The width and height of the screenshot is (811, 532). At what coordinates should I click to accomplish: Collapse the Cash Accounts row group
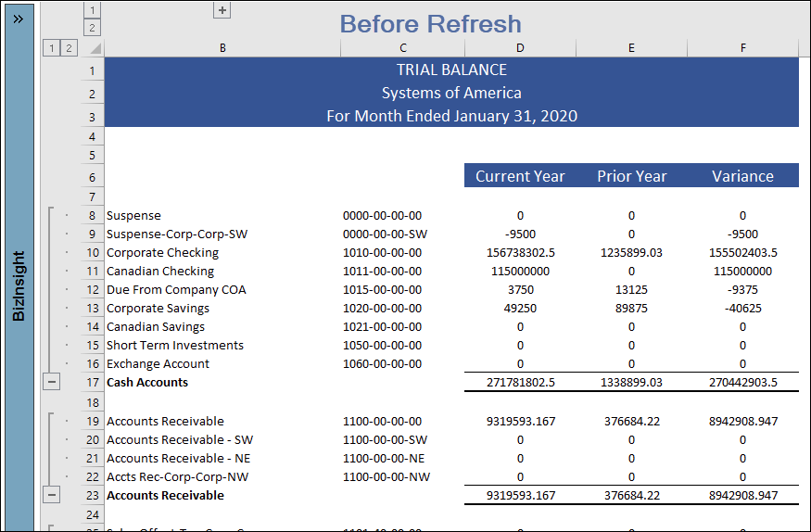(51, 382)
